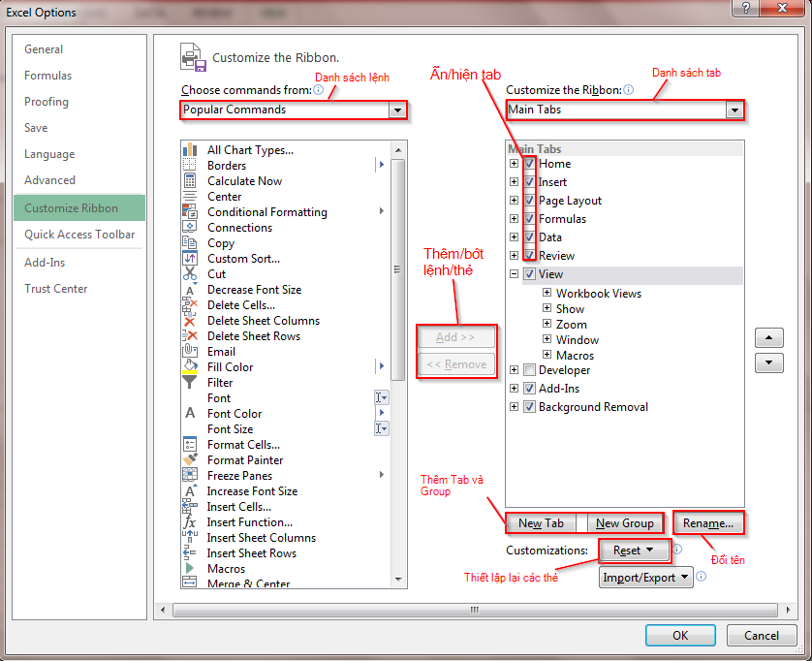The image size is (812, 661).
Task: Select the Center alignment icon
Action: pyautogui.click(x=190, y=197)
